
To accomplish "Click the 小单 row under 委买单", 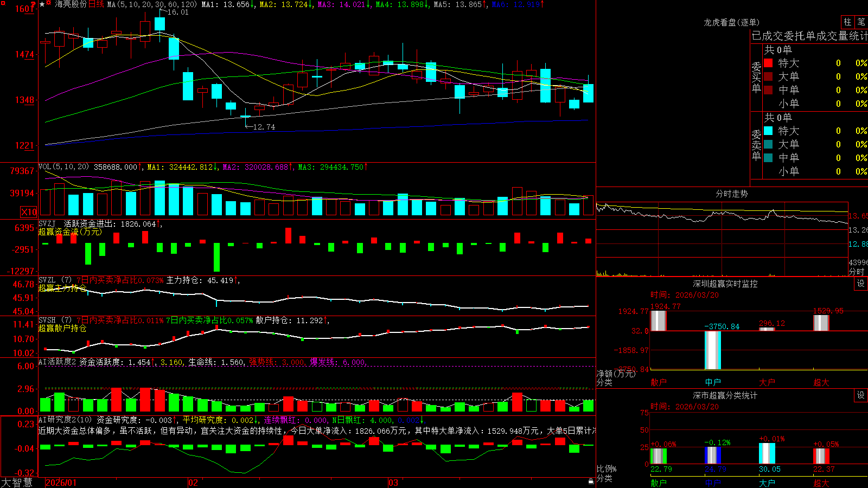I will pyautogui.click(x=815, y=104).
